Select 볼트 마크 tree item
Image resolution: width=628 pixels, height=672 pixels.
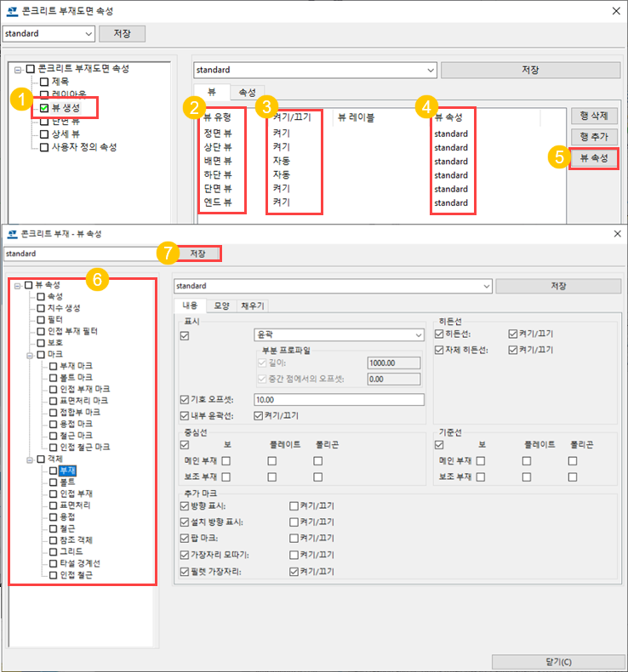point(76,378)
